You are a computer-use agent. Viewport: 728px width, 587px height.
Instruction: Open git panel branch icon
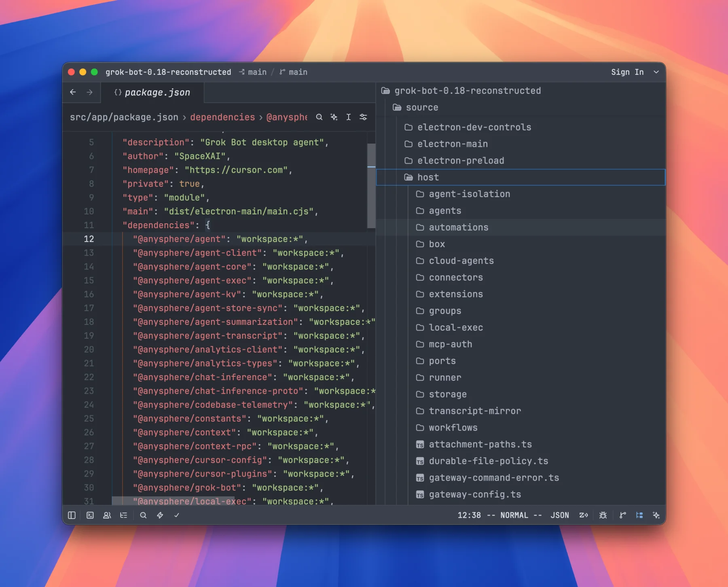point(622,515)
